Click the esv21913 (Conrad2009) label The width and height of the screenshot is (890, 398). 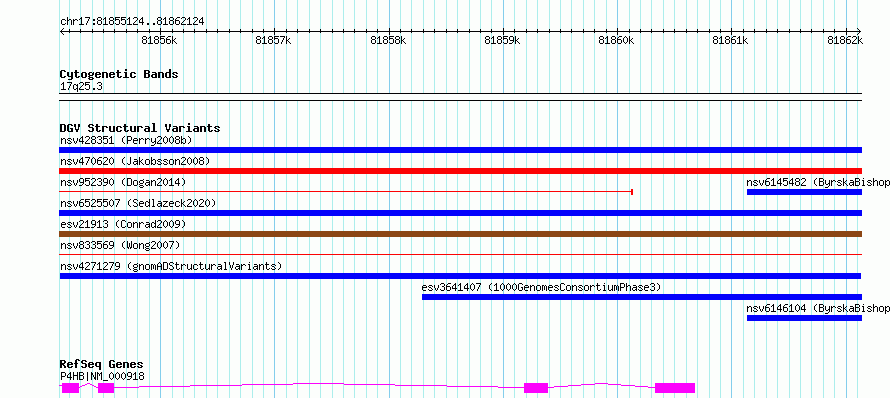[123, 224]
